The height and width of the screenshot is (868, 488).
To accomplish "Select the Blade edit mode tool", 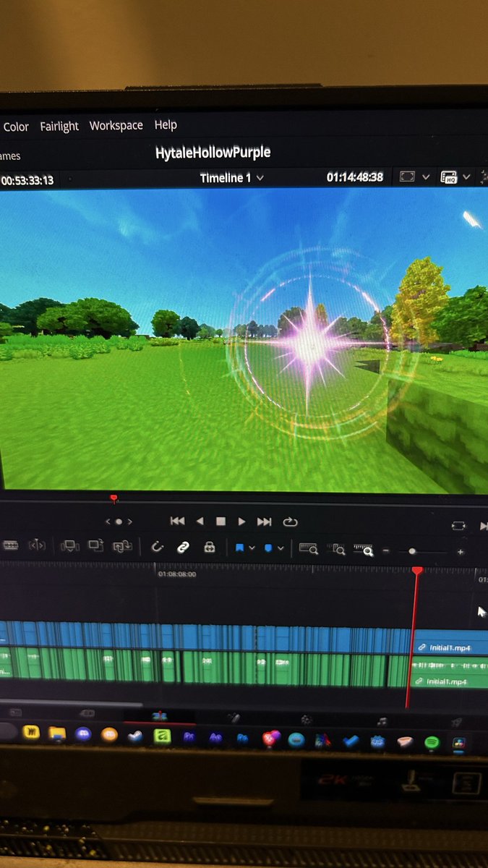I will click(10, 546).
